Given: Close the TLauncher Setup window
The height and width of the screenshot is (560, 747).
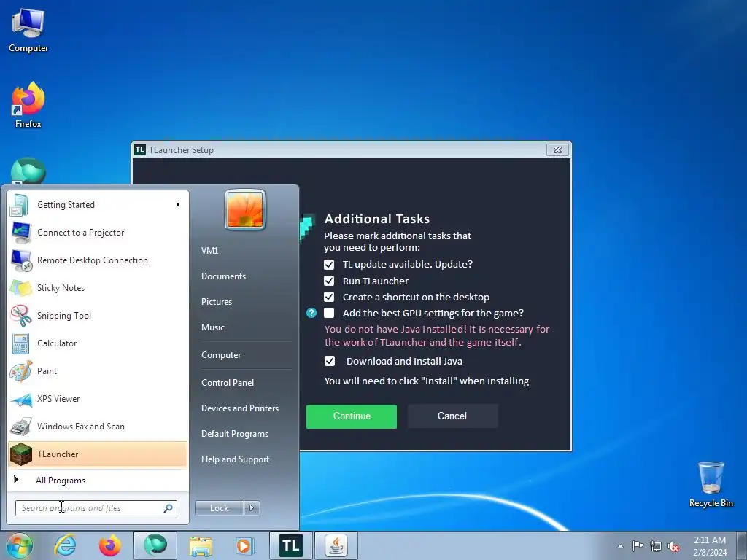Looking at the screenshot, I should (557, 150).
